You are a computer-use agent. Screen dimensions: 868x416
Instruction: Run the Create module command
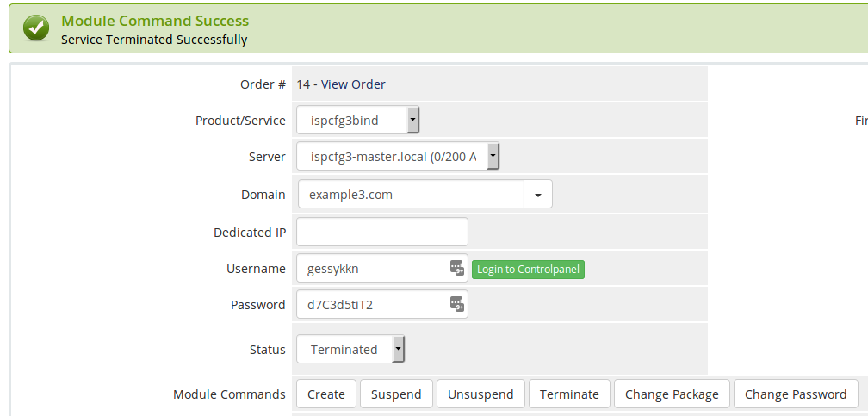pyautogui.click(x=326, y=394)
